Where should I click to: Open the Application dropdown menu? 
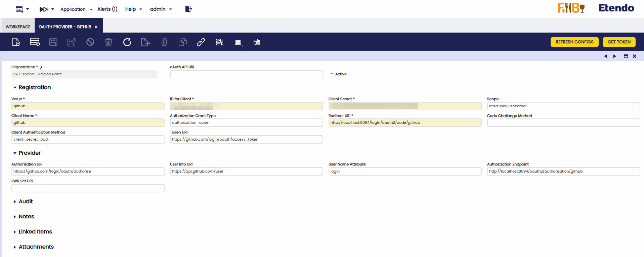[x=77, y=9]
